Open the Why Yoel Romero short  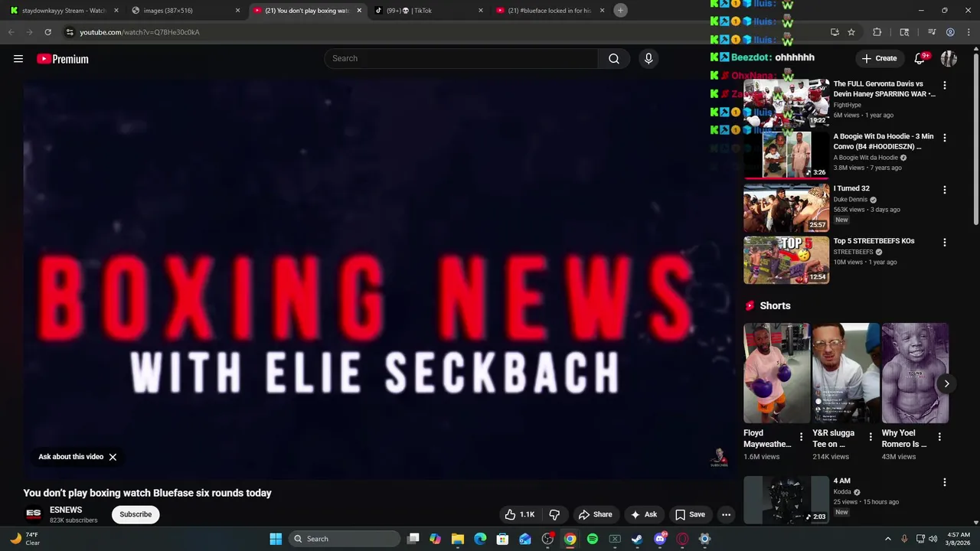point(915,373)
